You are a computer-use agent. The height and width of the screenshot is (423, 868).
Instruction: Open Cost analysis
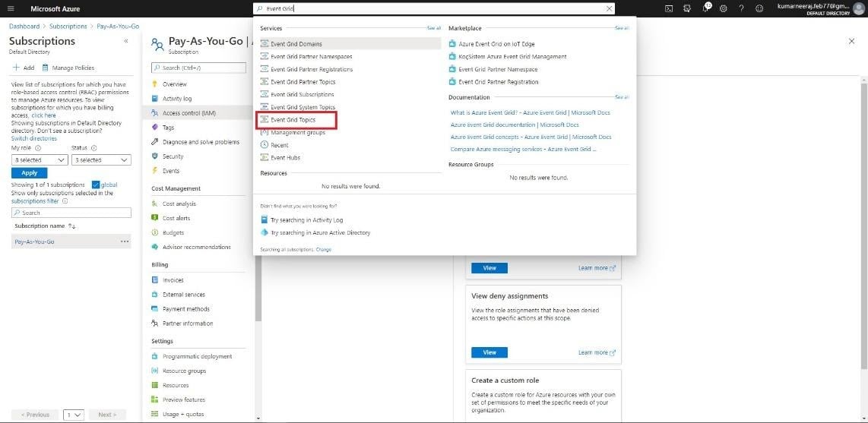[x=179, y=204]
